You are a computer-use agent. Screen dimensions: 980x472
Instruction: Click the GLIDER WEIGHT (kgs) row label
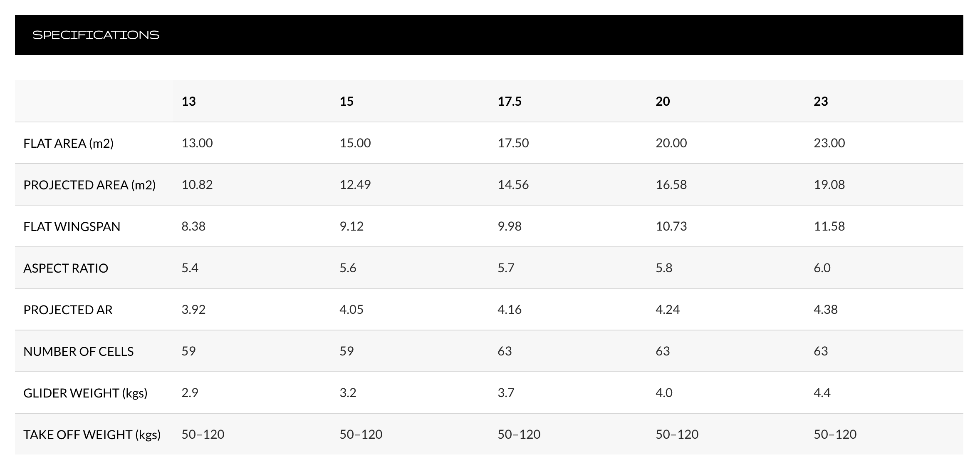pyautogui.click(x=85, y=393)
